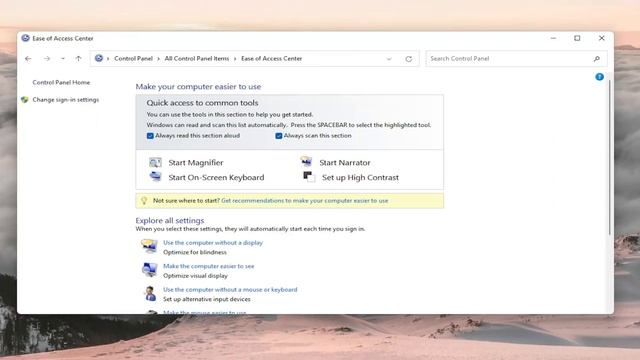640x360 pixels.
Task: Expand chevron before Control Panel breadcrumb
Action: pyautogui.click(x=108, y=59)
